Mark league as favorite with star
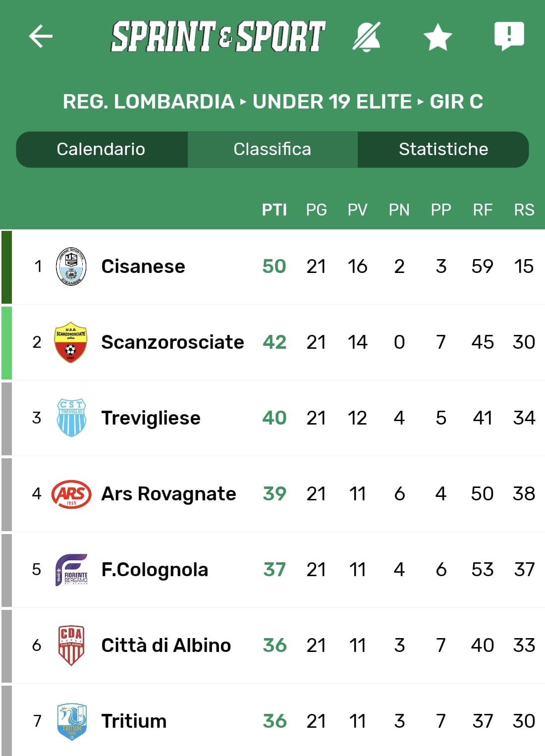This screenshot has width=545, height=756. pos(438,37)
